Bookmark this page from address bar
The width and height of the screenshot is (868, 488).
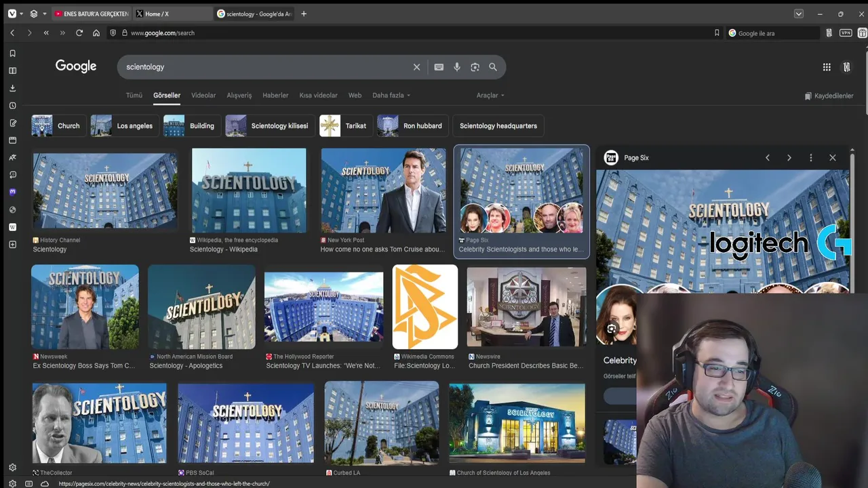click(717, 33)
